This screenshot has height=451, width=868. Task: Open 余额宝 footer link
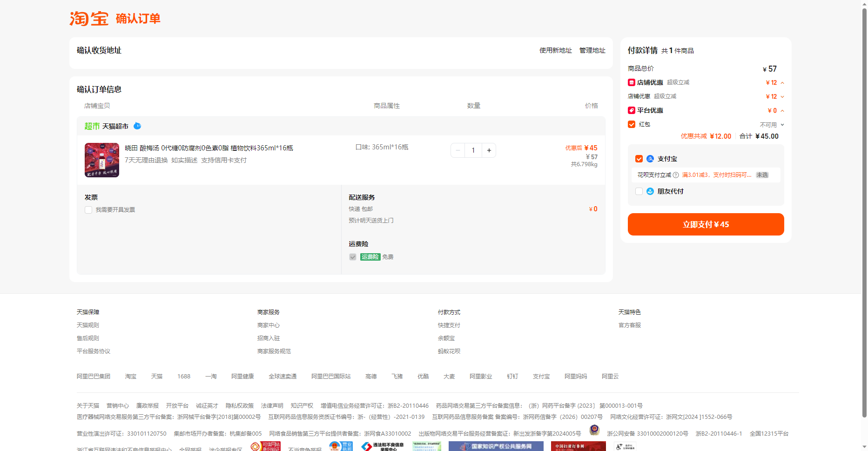click(446, 338)
